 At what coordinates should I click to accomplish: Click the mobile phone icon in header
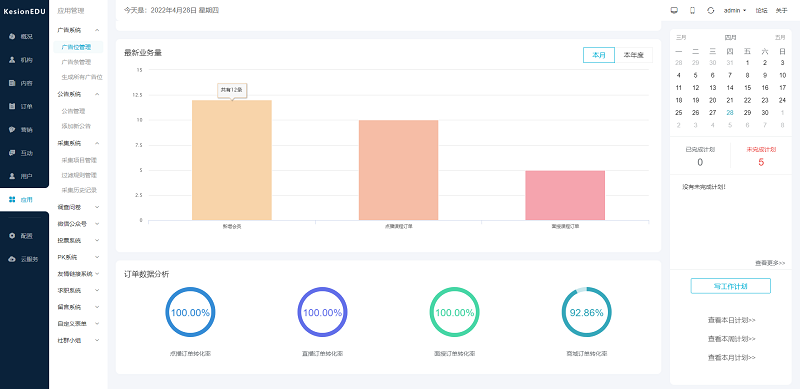692,10
